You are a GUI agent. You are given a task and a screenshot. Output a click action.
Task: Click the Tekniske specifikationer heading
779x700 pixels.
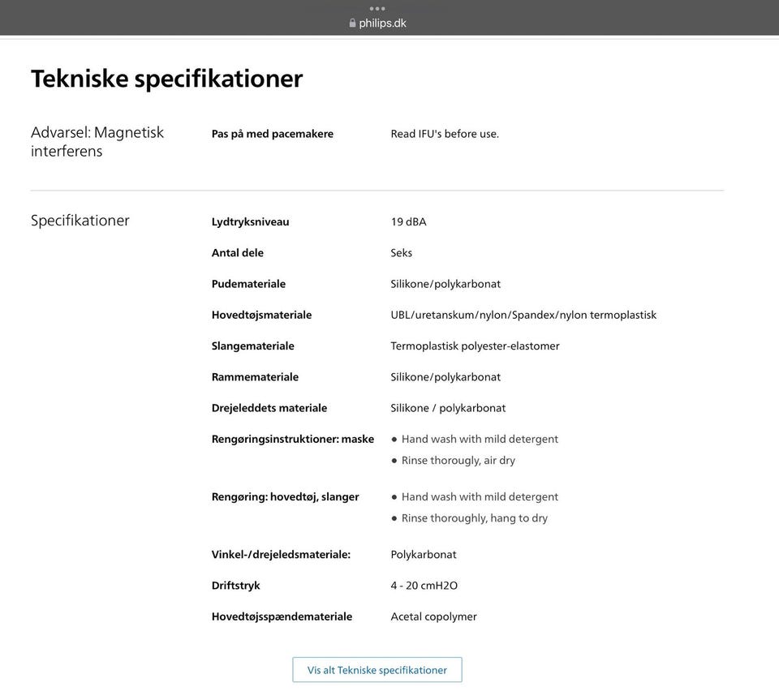[x=166, y=79]
